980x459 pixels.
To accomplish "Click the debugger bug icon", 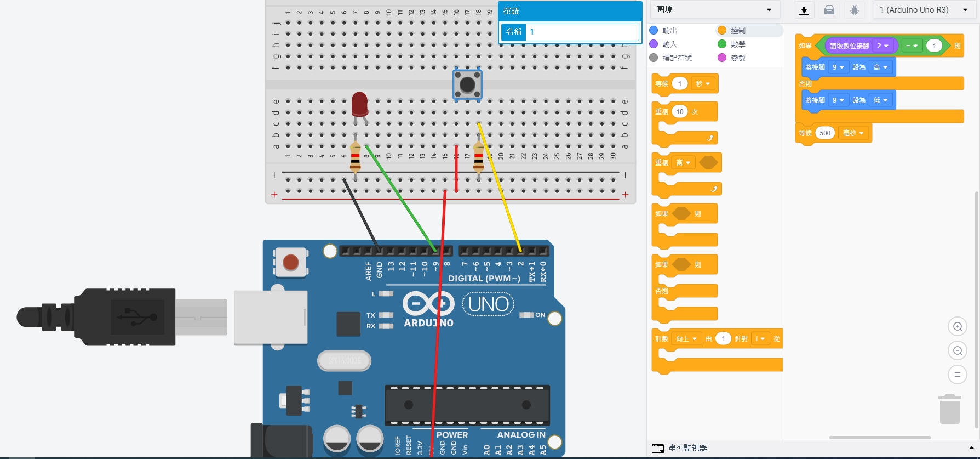I will tap(854, 10).
